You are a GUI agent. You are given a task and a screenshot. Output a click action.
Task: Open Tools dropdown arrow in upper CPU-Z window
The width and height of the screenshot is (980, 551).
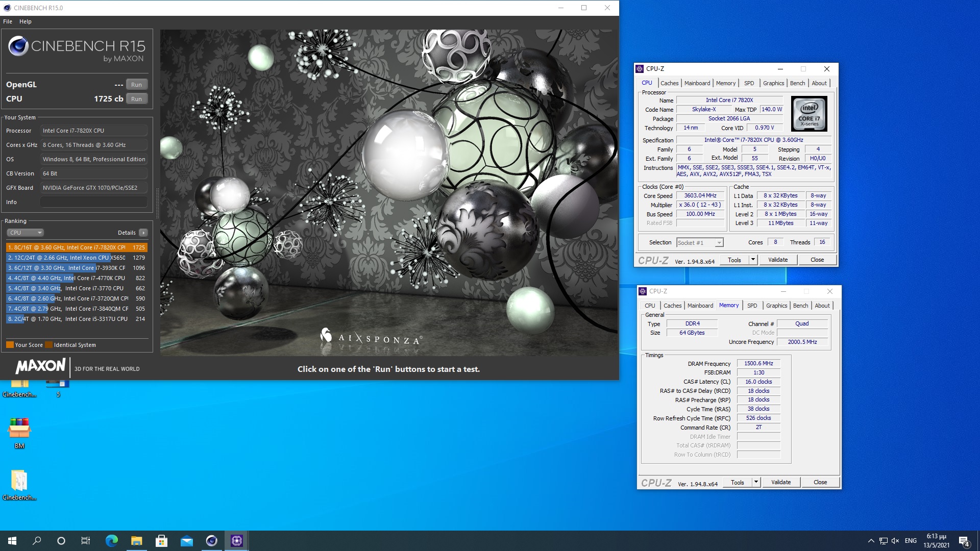pos(752,260)
